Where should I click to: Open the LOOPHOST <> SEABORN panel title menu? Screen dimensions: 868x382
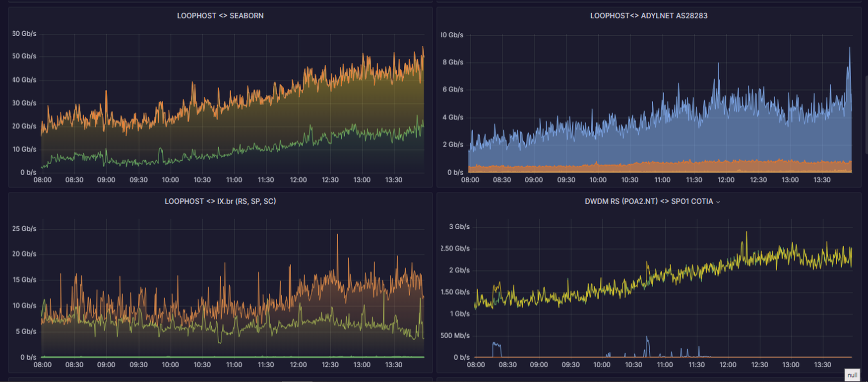point(220,16)
